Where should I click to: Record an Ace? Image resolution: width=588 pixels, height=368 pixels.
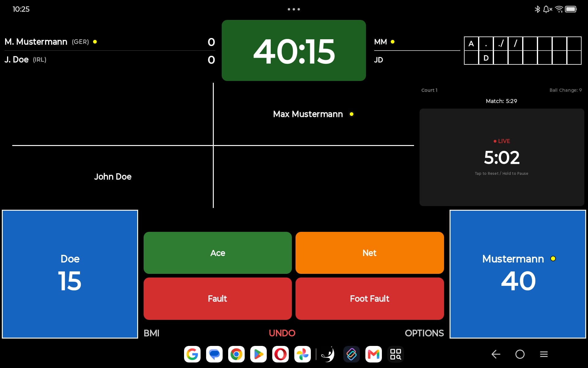(x=218, y=253)
